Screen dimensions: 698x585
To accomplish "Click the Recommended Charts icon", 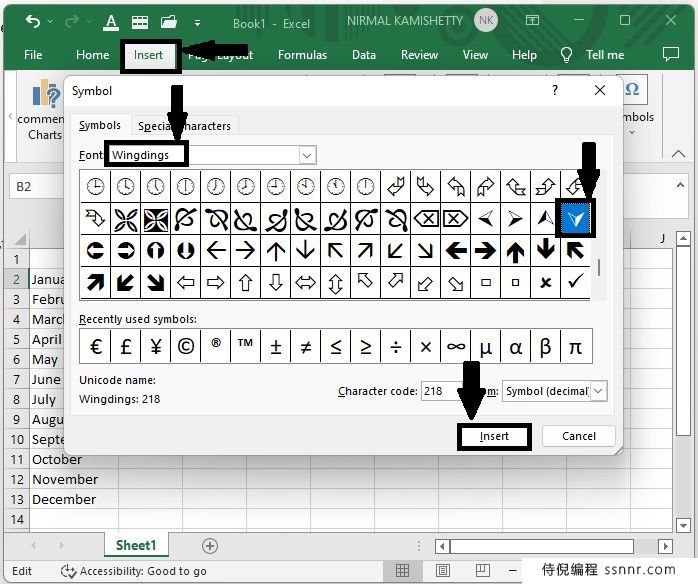I will pyautogui.click(x=46, y=93).
